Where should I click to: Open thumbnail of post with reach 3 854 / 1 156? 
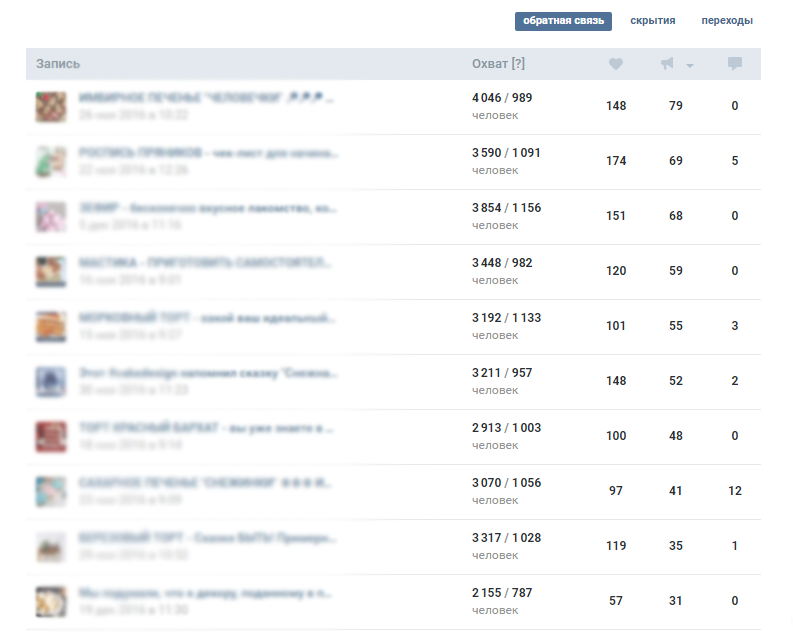click(x=51, y=217)
